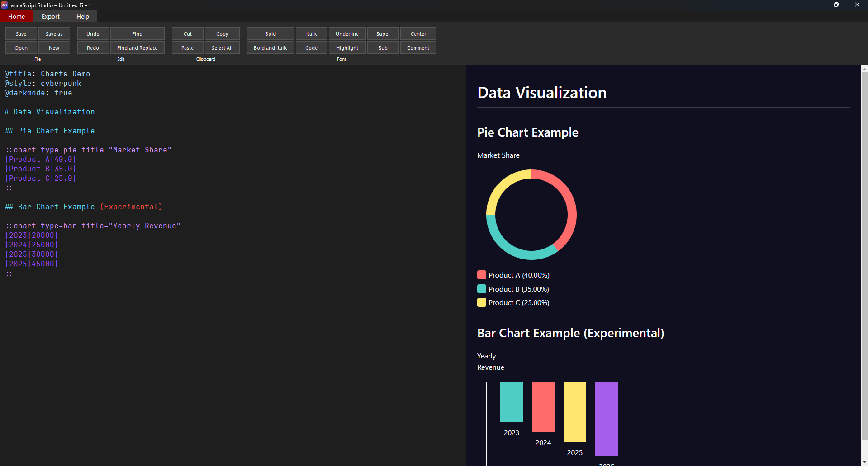868x466 pixels.
Task: Click the preview scrollbar down arrow
Action: 864,462
